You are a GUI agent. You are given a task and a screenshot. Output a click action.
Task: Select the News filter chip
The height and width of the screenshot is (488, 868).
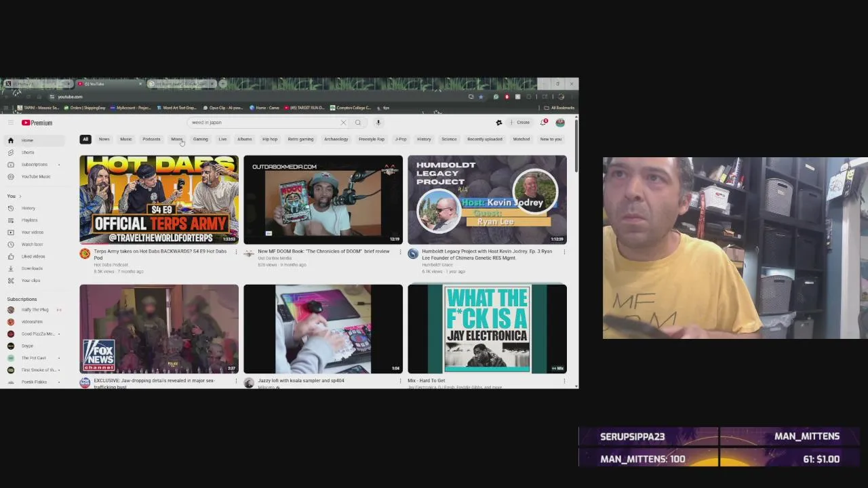(x=104, y=139)
